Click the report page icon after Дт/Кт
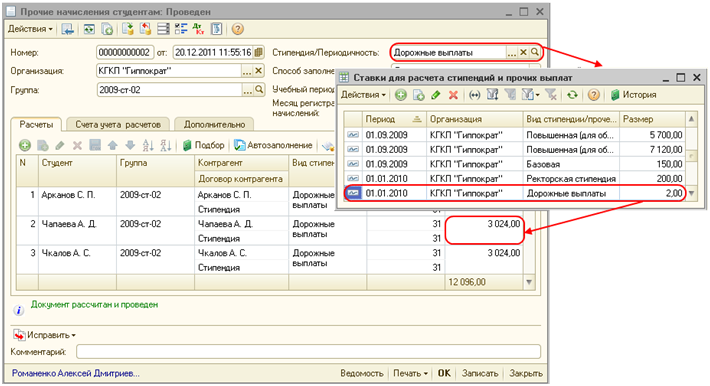The height and width of the screenshot is (386, 710). point(216,29)
